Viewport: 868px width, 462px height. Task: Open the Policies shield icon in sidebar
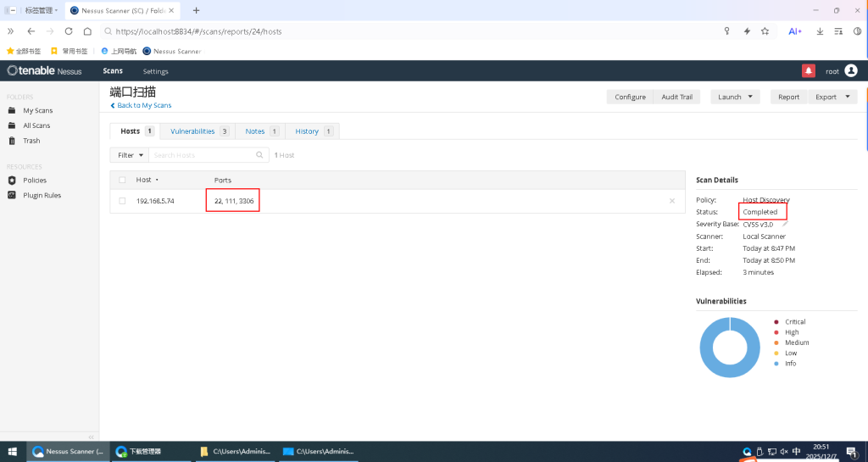(x=12, y=181)
